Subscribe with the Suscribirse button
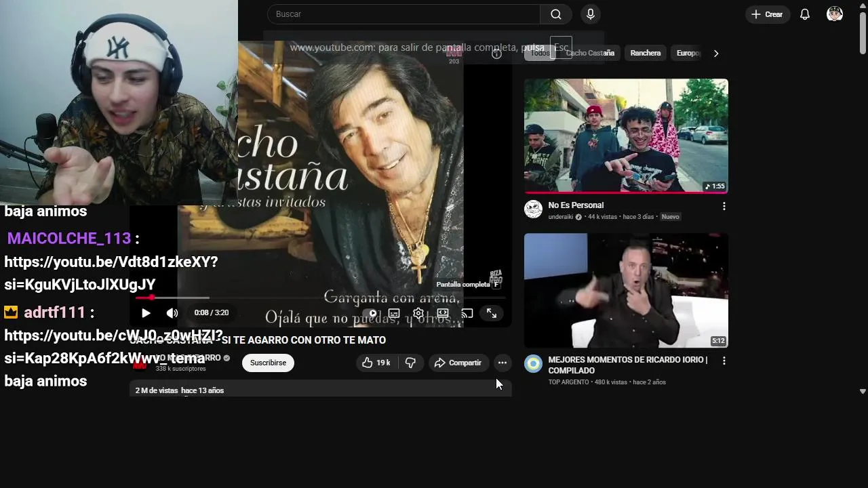This screenshot has height=488, width=868. (x=268, y=363)
